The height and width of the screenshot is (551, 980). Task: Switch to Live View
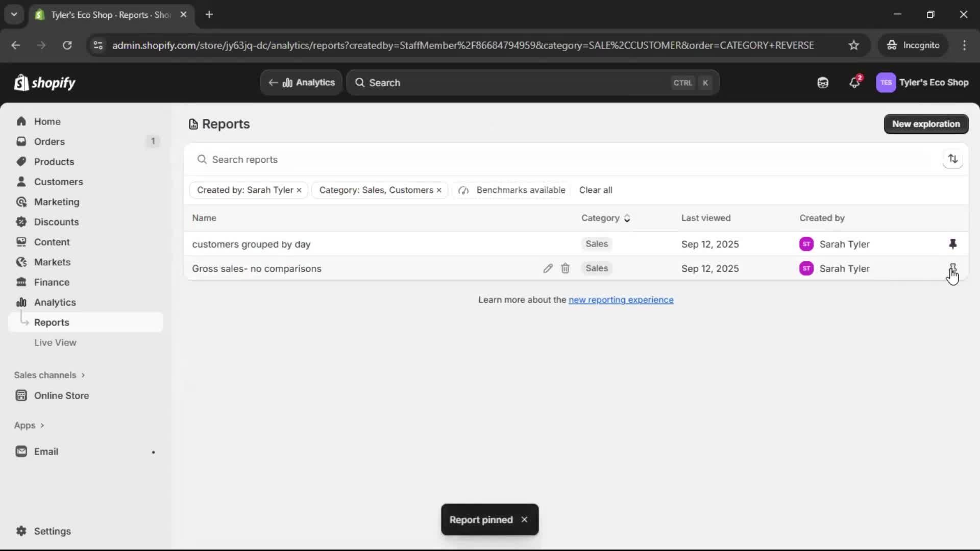click(x=55, y=342)
